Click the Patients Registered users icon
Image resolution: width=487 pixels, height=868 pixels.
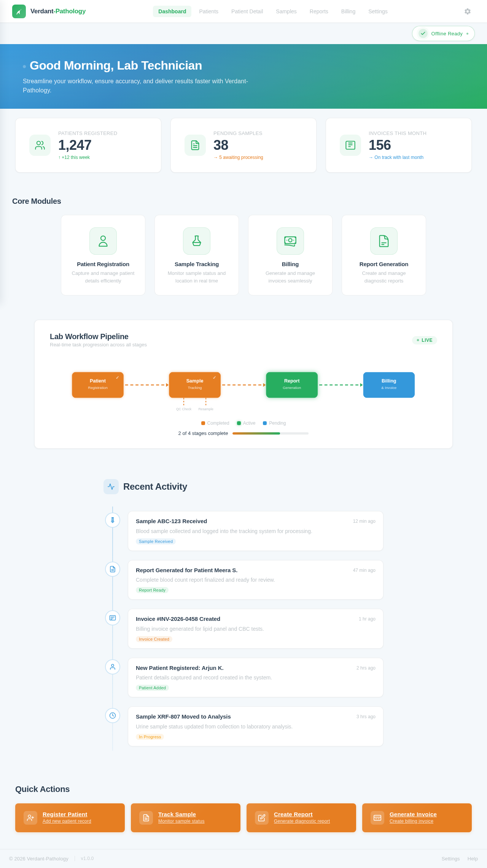pos(40,145)
